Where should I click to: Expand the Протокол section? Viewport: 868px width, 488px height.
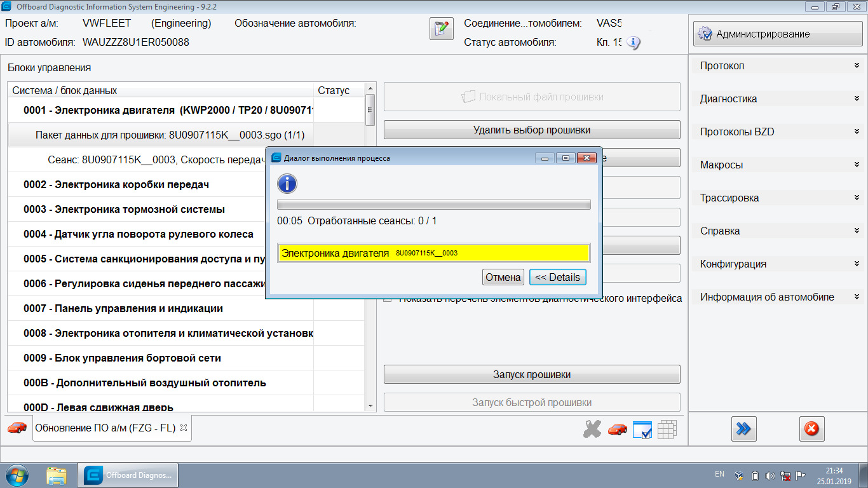778,65
